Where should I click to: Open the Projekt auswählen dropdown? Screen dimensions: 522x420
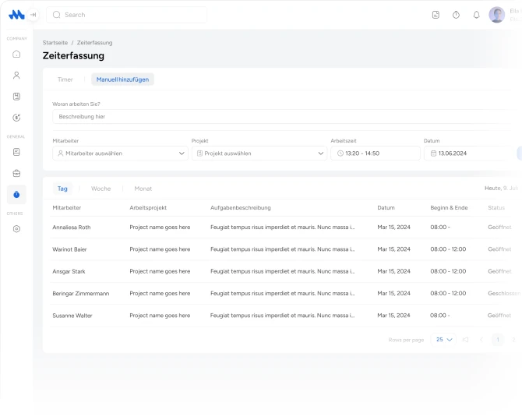pyautogui.click(x=259, y=154)
